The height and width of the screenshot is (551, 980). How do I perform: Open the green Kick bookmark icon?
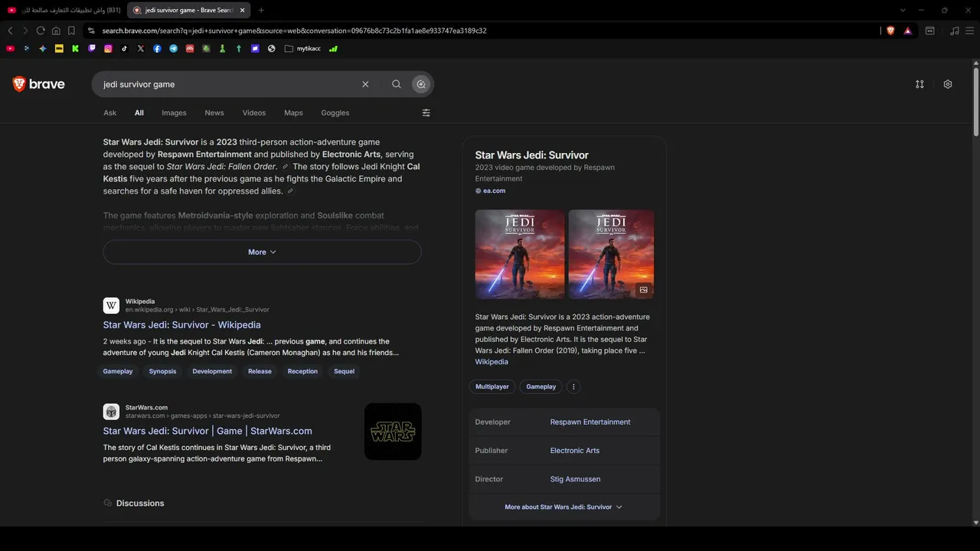75,48
